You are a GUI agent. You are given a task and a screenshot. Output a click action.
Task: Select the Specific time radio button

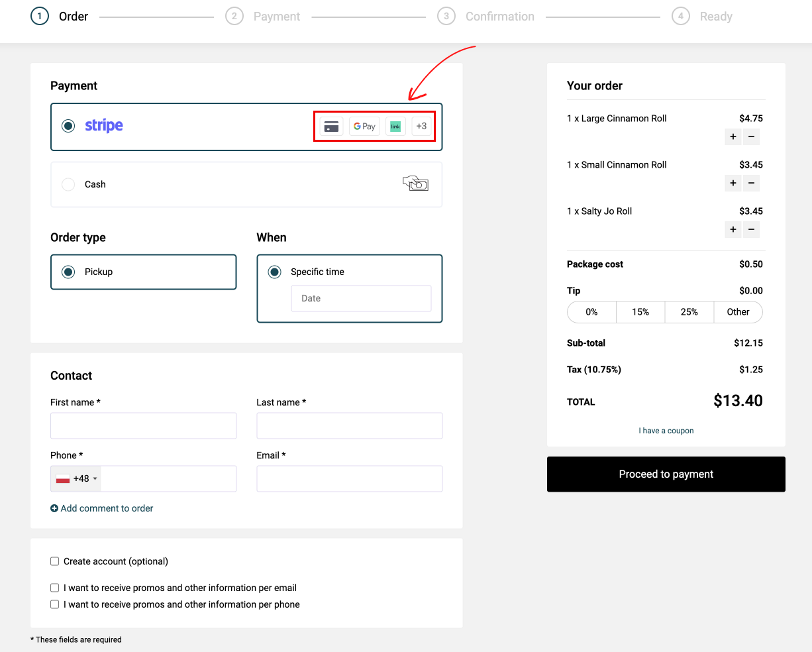click(x=274, y=272)
